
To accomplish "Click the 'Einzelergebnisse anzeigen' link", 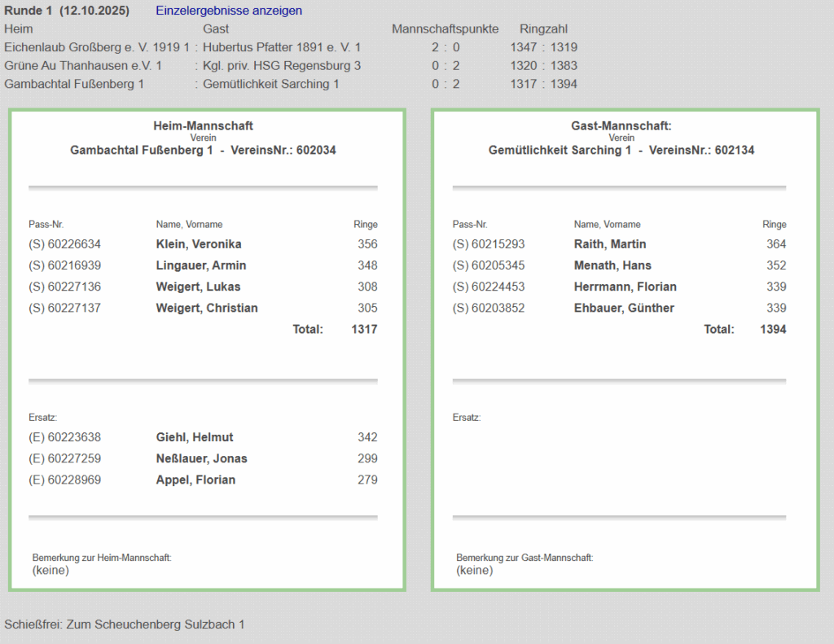I will [228, 11].
